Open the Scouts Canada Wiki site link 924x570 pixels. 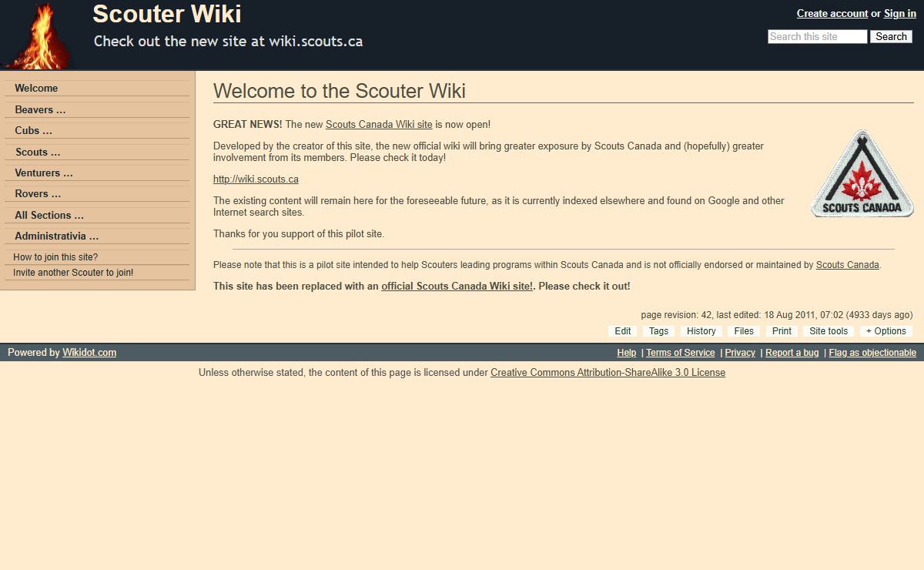[379, 125]
